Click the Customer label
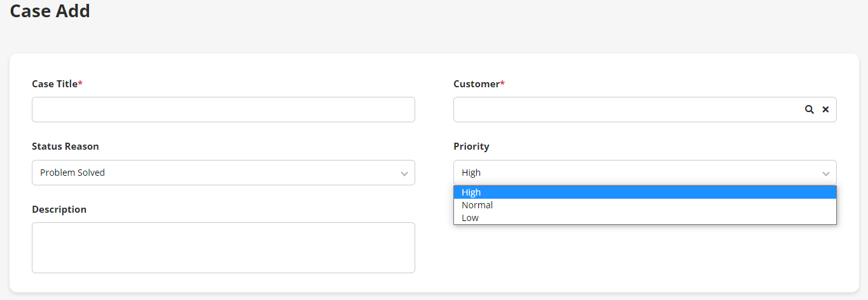868x300 pixels. pos(476,83)
